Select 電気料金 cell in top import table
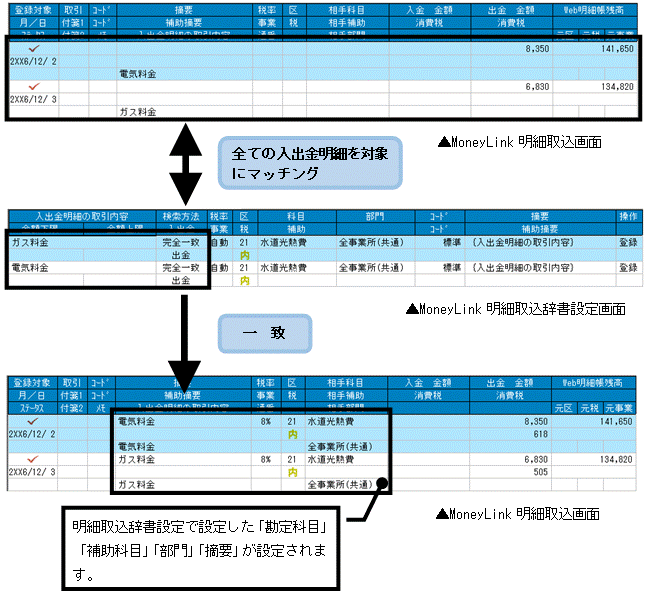657x595 pixels. (x=138, y=74)
